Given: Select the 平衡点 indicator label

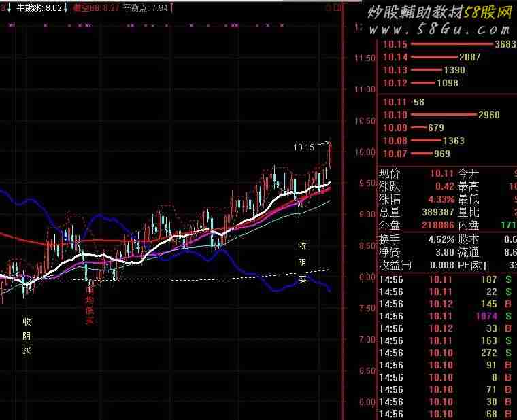Looking at the screenshot, I should (136, 8).
